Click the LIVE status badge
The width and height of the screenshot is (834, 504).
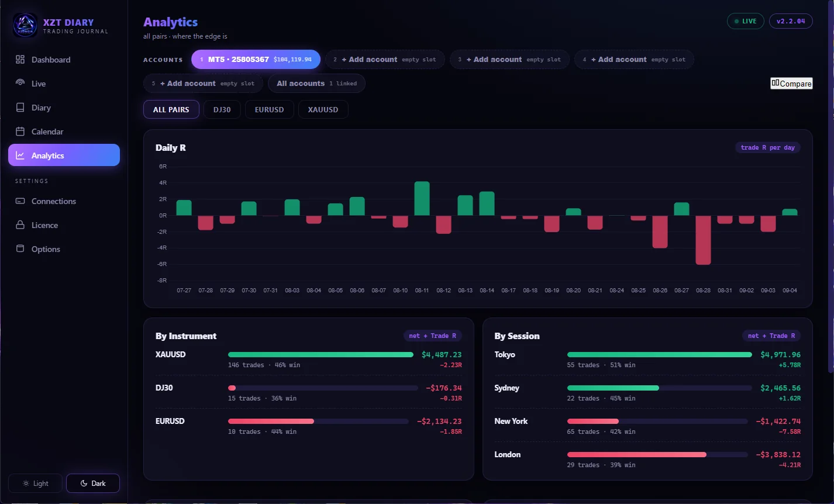coord(745,21)
